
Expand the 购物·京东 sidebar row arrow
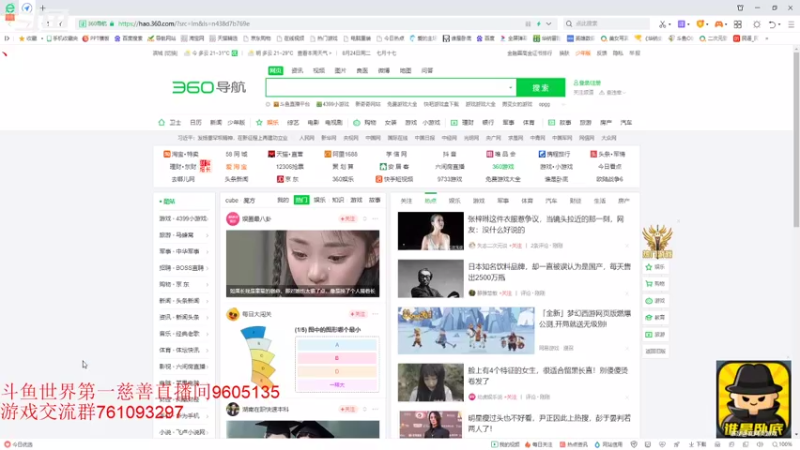point(207,285)
